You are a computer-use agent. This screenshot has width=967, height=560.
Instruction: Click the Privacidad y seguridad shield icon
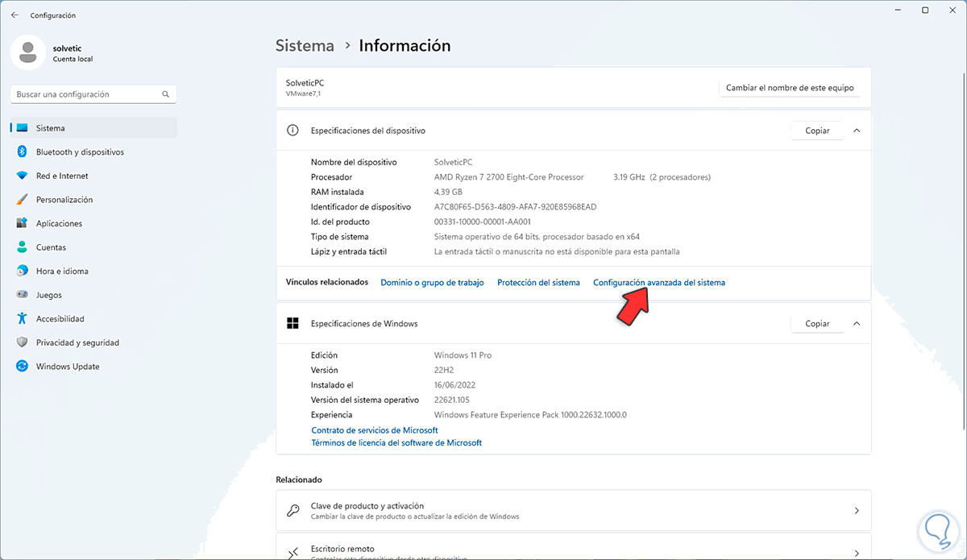click(x=22, y=342)
